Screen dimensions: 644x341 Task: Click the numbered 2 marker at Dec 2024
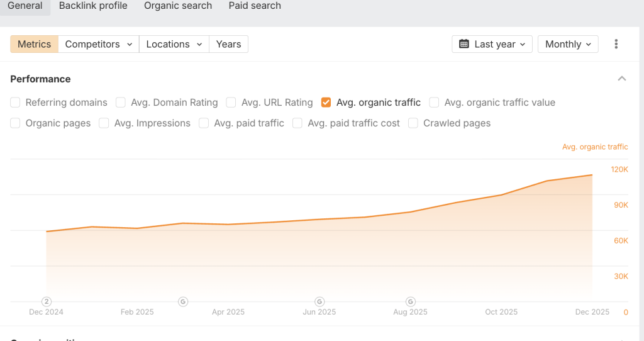pos(47,301)
